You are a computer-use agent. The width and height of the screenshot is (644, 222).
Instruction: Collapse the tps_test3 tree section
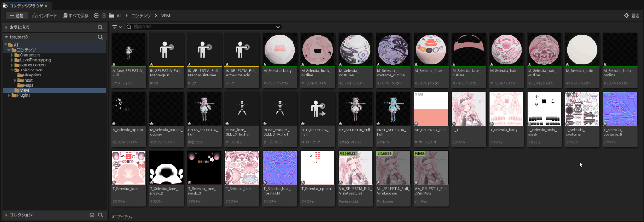coord(6,37)
